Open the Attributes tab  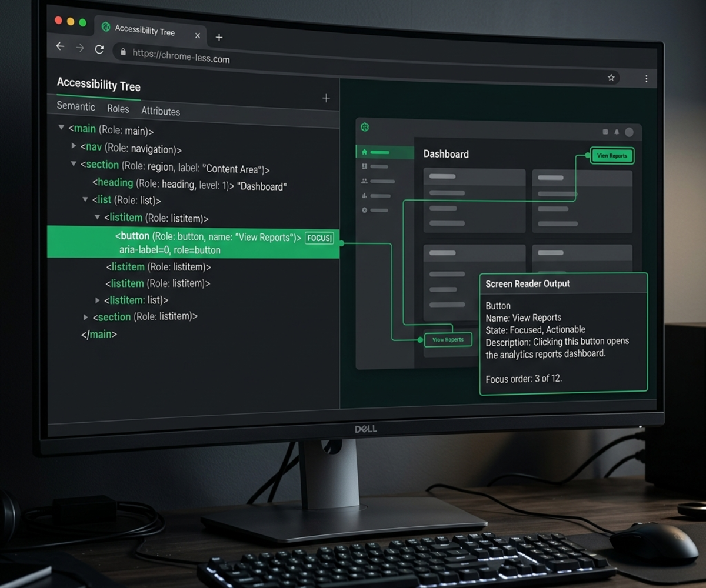[160, 111]
